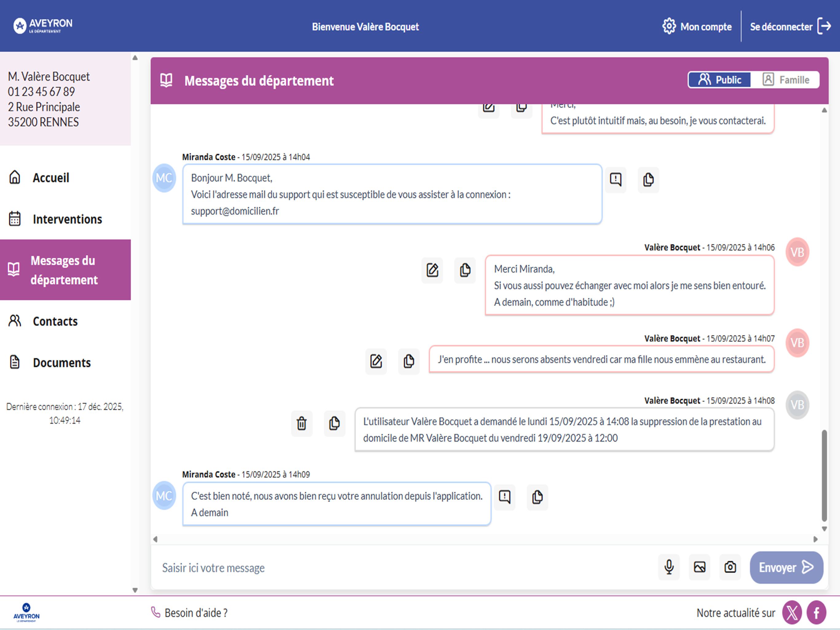Click the Aveyron footer logo
Viewport: 840px width, 630px height.
(x=26, y=612)
